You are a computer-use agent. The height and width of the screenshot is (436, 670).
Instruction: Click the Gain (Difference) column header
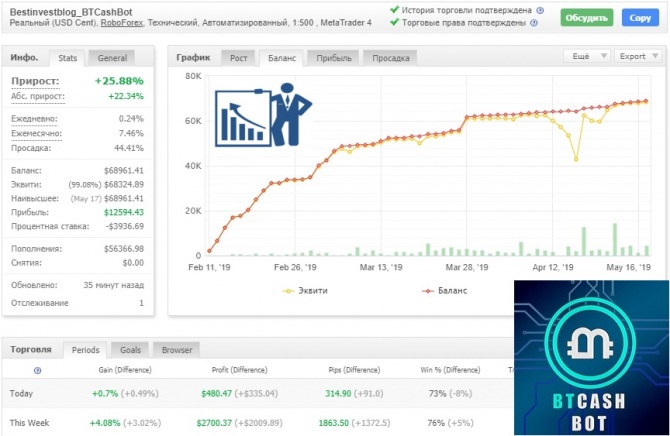[x=125, y=370]
